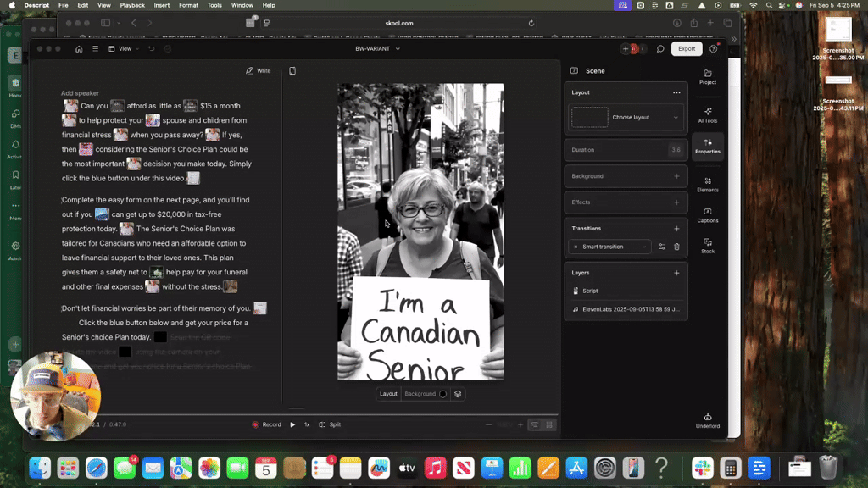Click the text "Complete the easy form on the next page"
The image size is (868, 488).
tap(131, 200)
